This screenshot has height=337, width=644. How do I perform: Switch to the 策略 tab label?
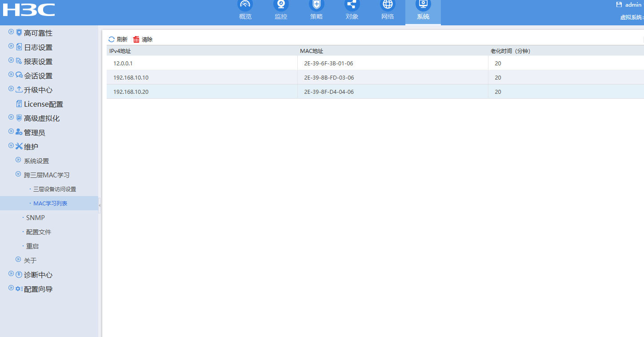(316, 17)
